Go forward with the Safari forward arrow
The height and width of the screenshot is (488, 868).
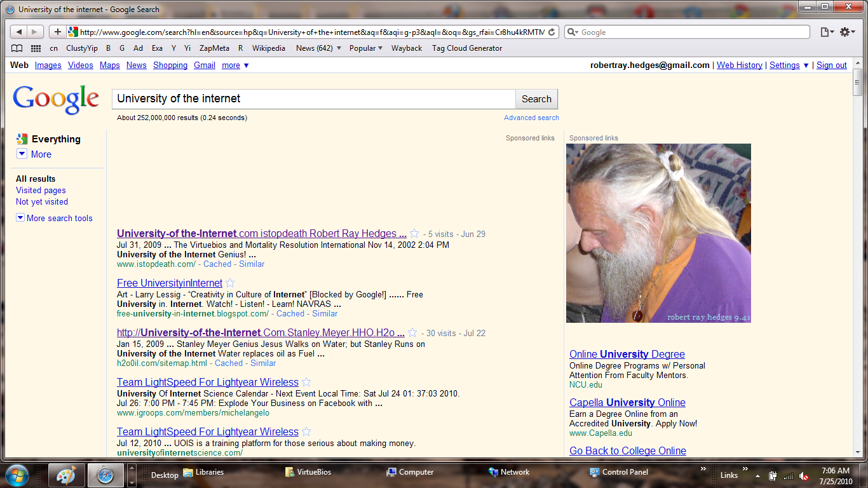(x=35, y=32)
